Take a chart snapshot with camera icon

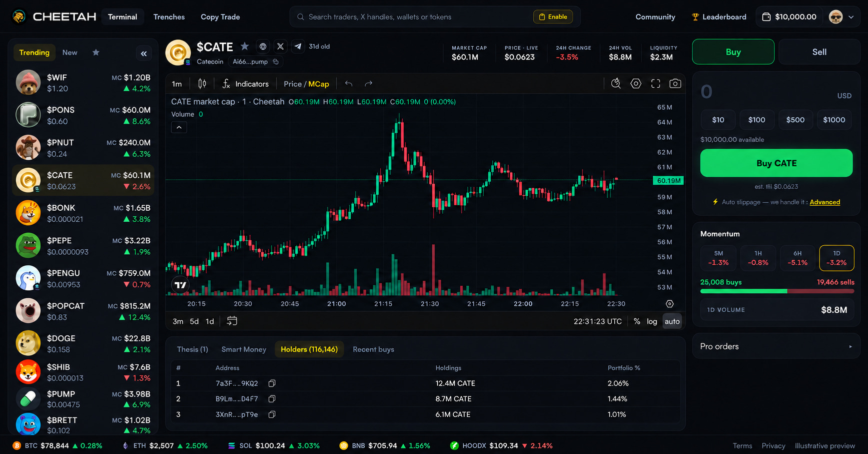point(675,84)
